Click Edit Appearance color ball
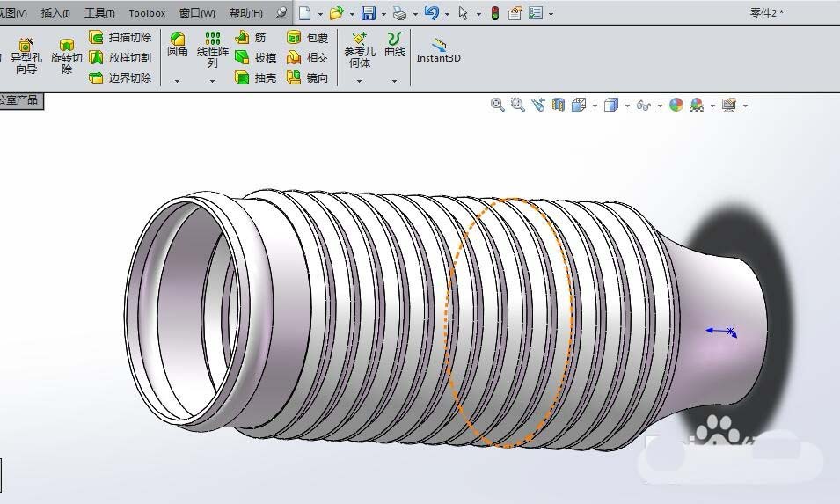The image size is (840, 504). pos(676,105)
